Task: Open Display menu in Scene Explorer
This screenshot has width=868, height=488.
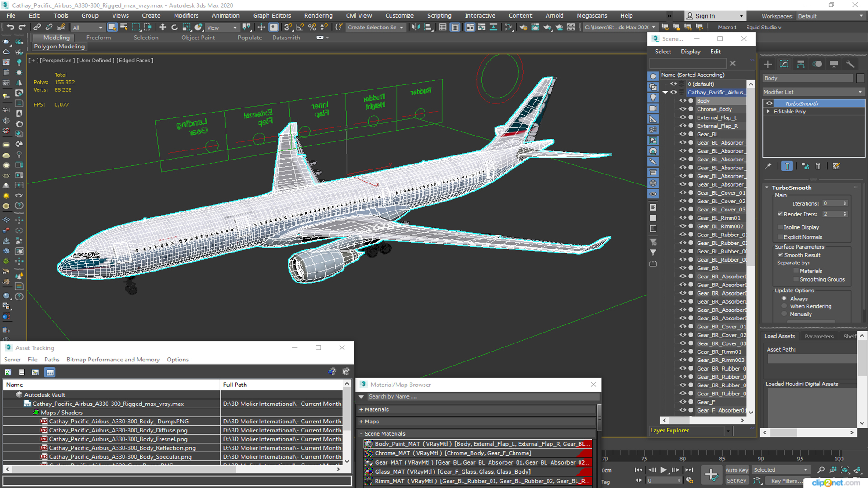Action: 690,52
